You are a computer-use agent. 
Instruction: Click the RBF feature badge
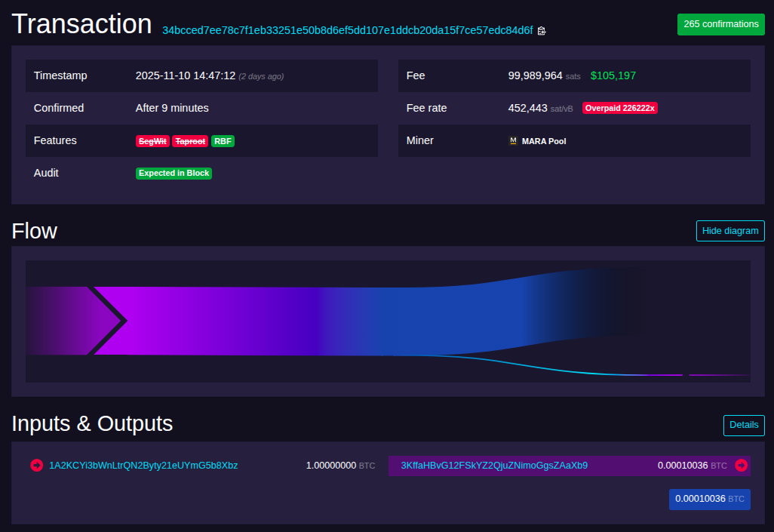click(x=223, y=141)
